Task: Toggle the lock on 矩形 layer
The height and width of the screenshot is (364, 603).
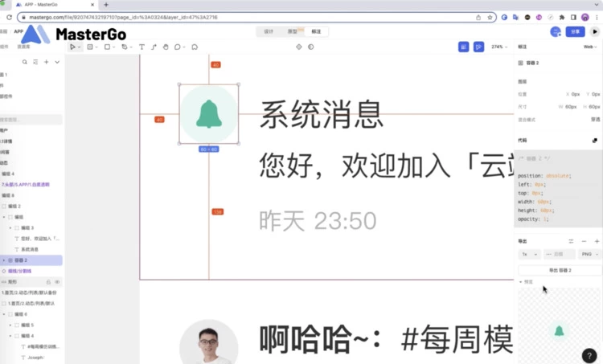Action: tap(48, 282)
